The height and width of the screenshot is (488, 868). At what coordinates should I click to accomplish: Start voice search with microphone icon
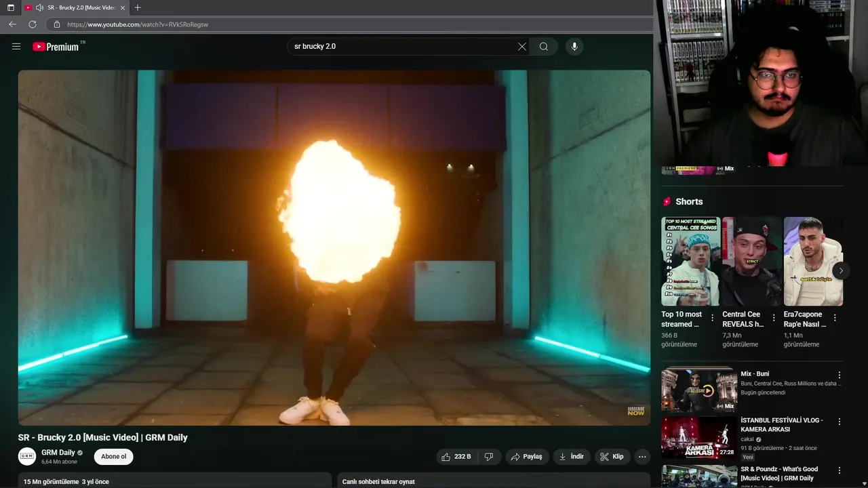click(574, 46)
